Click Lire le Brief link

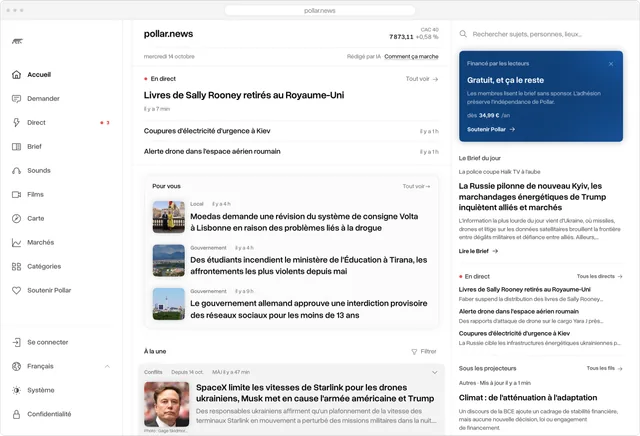click(478, 251)
